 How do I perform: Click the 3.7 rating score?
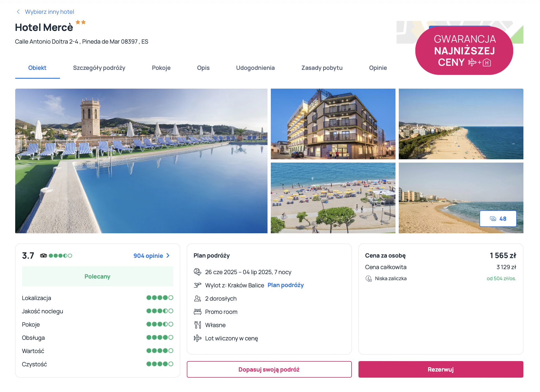click(28, 256)
